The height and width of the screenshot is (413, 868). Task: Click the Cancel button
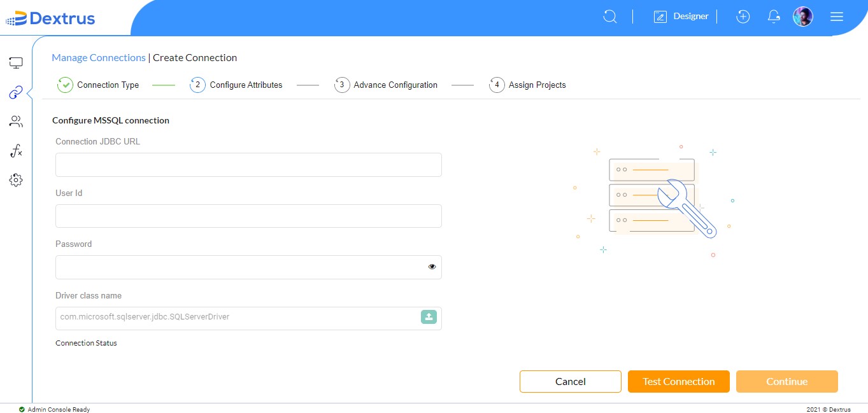(570, 382)
